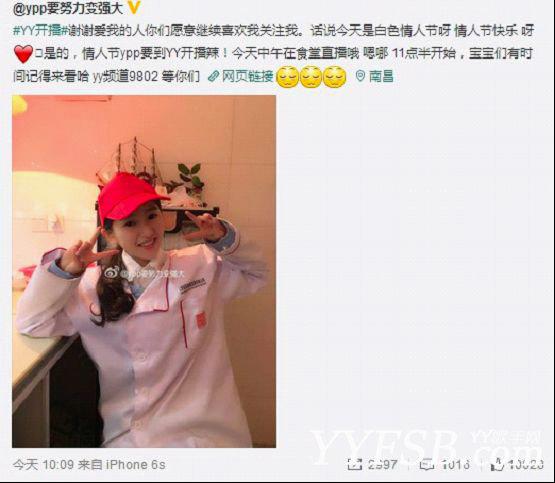Click the thumbs-up like icon

pos(498,464)
